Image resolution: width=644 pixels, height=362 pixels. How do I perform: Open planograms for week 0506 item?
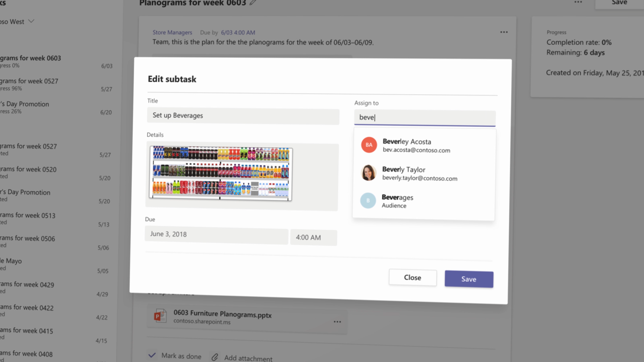pyautogui.click(x=55, y=243)
